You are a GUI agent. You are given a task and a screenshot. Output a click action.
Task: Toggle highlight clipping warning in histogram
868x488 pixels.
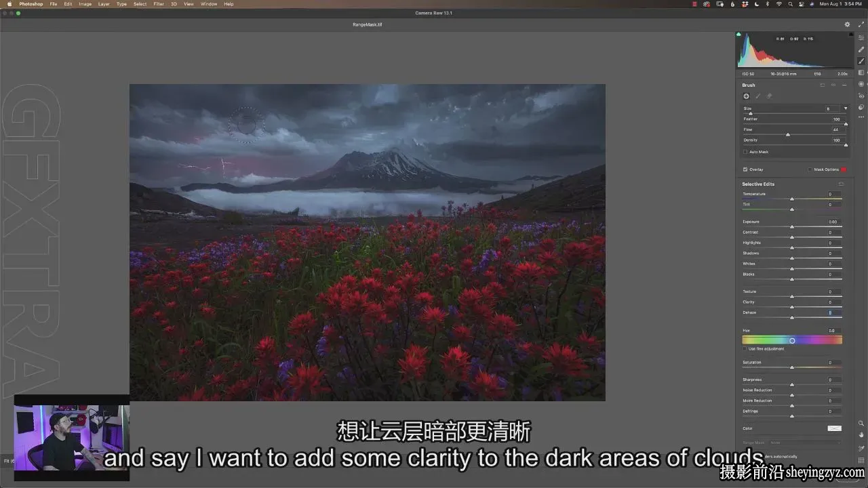[850, 34]
